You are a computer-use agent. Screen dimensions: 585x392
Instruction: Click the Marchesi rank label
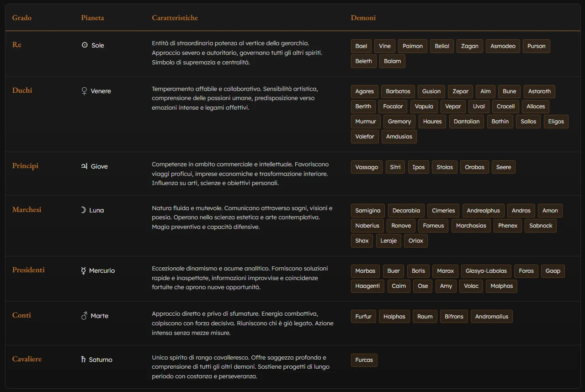[x=27, y=210]
